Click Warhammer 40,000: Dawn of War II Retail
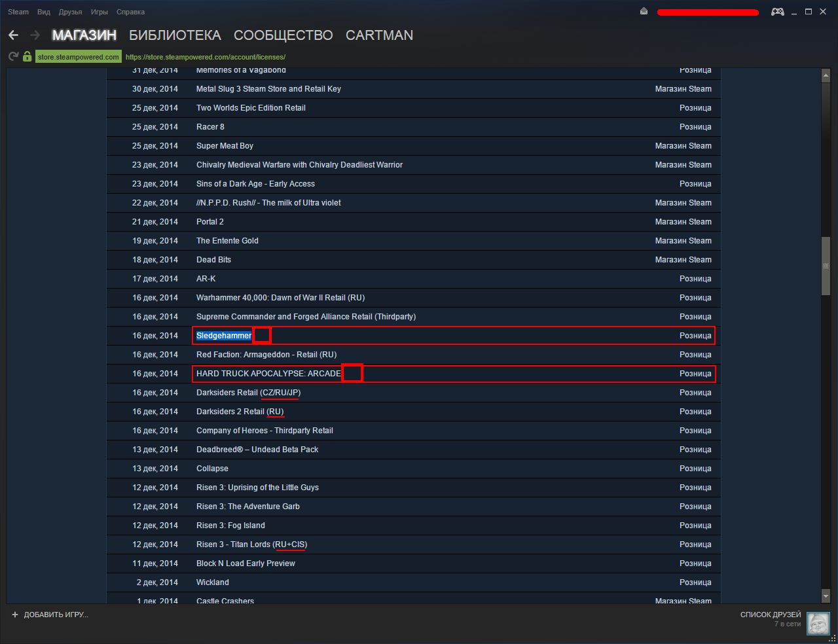 click(280, 298)
